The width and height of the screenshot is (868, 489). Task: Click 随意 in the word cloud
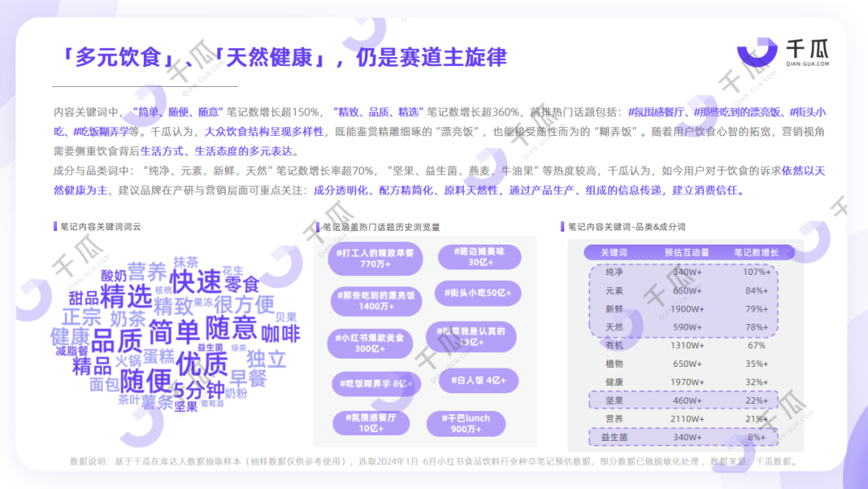point(231,328)
